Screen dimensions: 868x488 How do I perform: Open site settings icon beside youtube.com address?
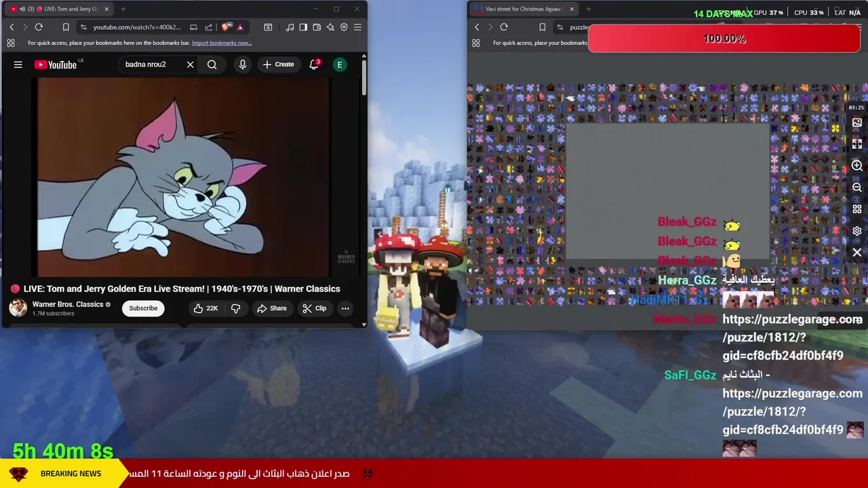83,27
